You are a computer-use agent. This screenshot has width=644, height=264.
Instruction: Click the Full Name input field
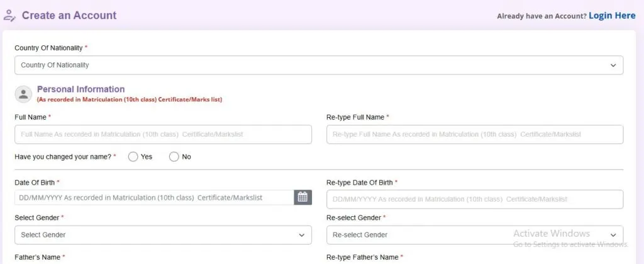point(162,134)
